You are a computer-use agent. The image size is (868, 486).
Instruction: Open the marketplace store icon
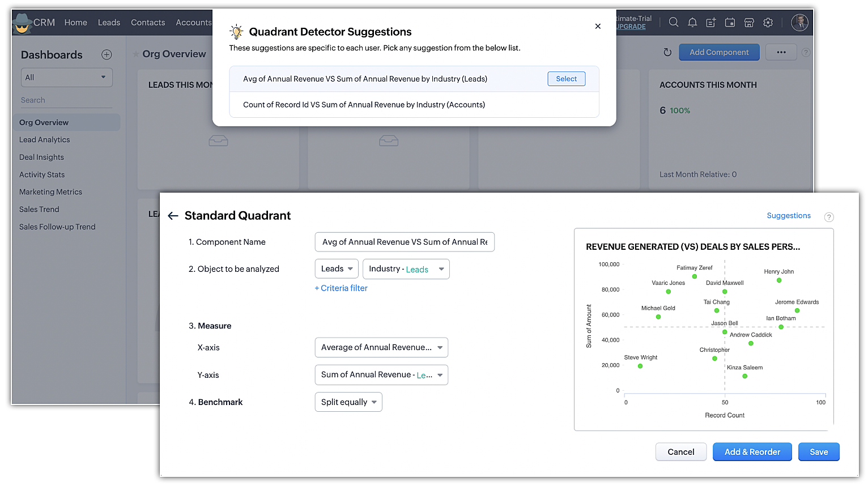tap(749, 22)
